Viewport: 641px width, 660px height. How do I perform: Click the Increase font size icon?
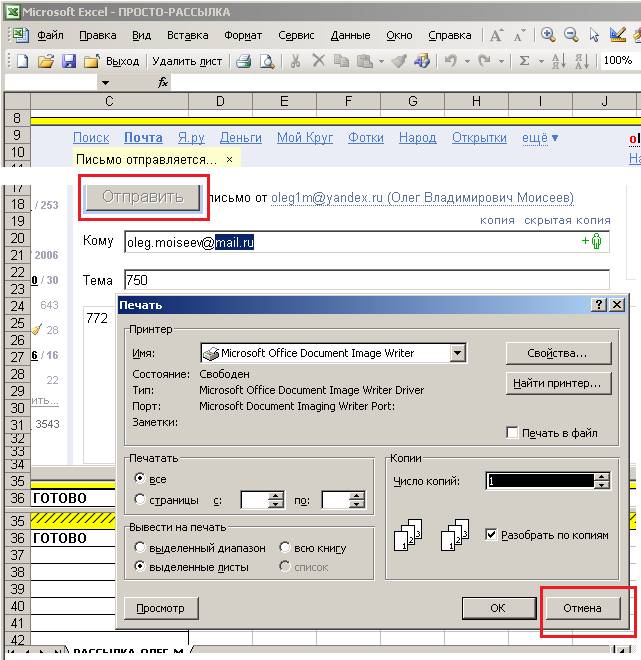[496, 35]
